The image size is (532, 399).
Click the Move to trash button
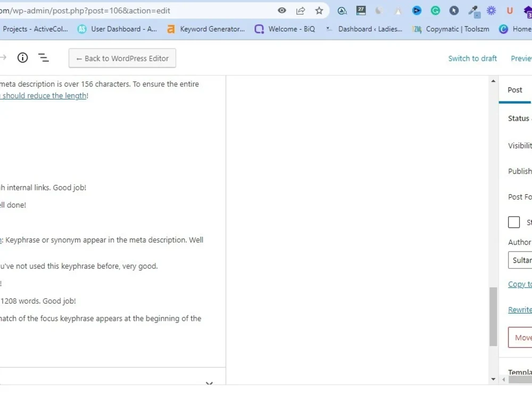click(x=520, y=338)
